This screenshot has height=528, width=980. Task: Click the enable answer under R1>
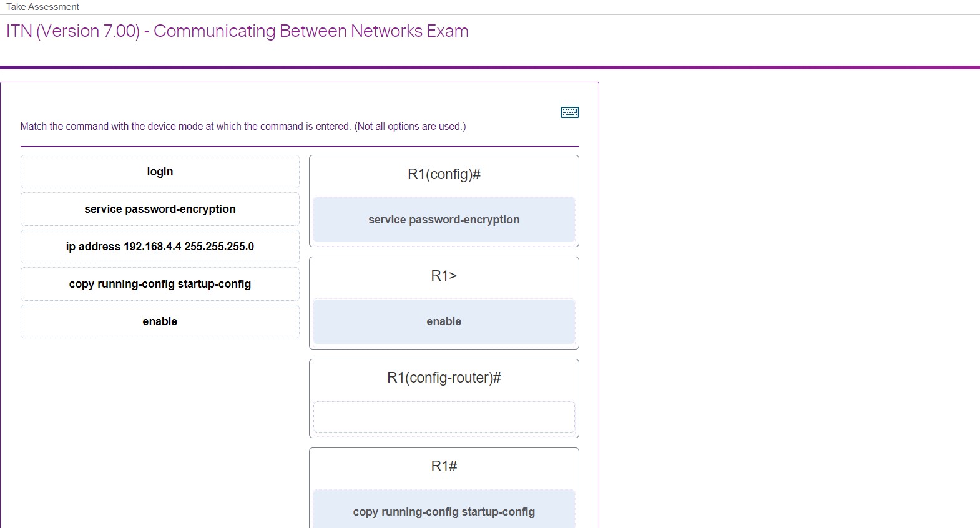(x=443, y=321)
